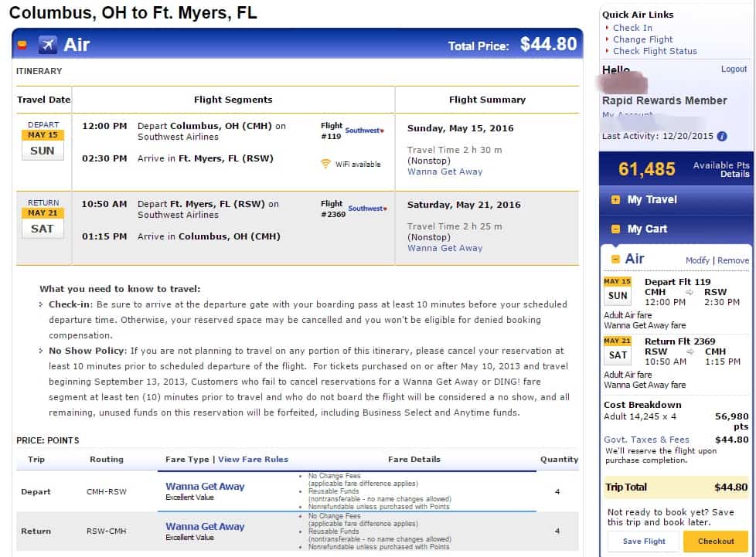756x557 pixels.
Task: Click the RETURN MAY 21 SAT date badge
Action: click(x=43, y=219)
